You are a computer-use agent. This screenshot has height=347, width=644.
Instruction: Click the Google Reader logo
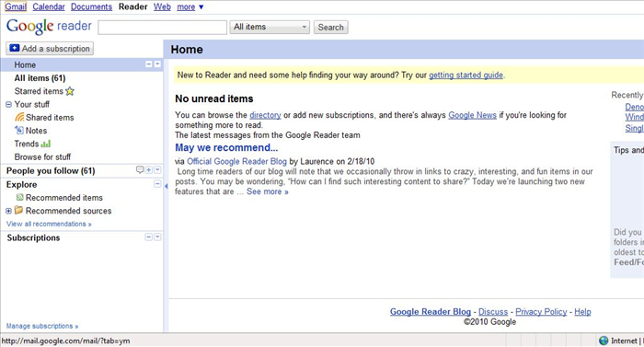click(x=49, y=27)
